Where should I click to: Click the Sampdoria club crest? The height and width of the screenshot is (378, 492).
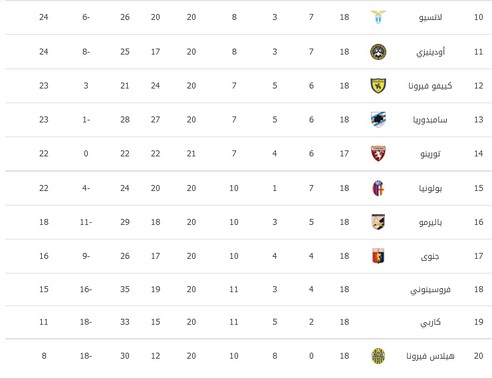pyautogui.click(x=378, y=120)
